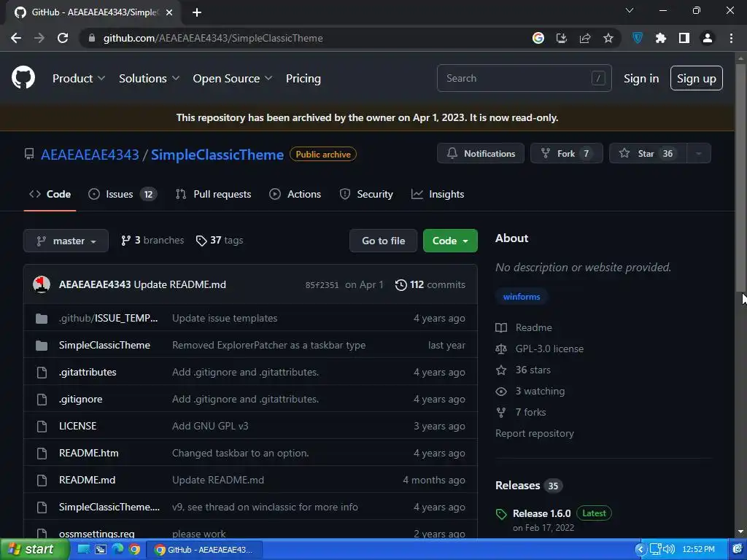Viewport: 747px width, 560px height.
Task: Open the master branch selector dropdown
Action: pos(66,241)
